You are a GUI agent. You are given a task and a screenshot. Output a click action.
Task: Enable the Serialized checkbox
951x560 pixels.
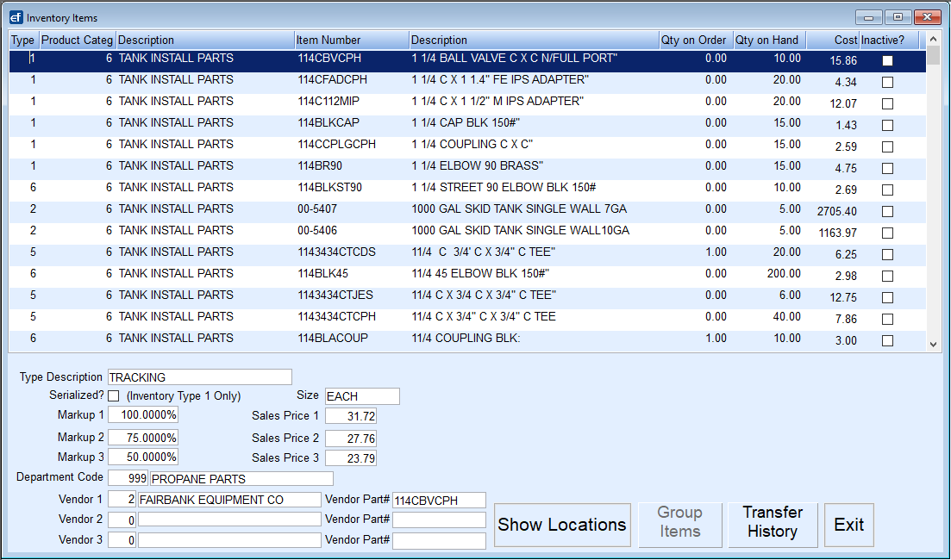pyautogui.click(x=114, y=395)
